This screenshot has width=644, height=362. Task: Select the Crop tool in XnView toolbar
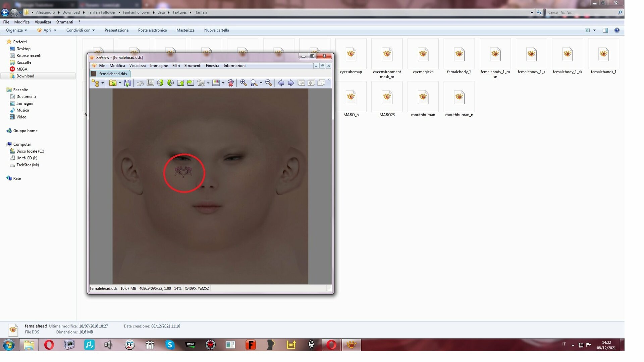coord(150,83)
